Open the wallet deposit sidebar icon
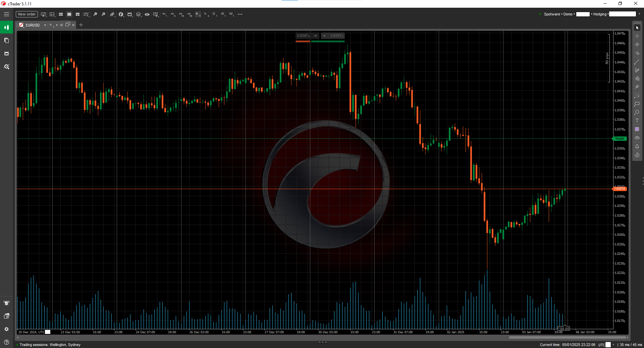The width and height of the screenshot is (644, 348). point(6,316)
